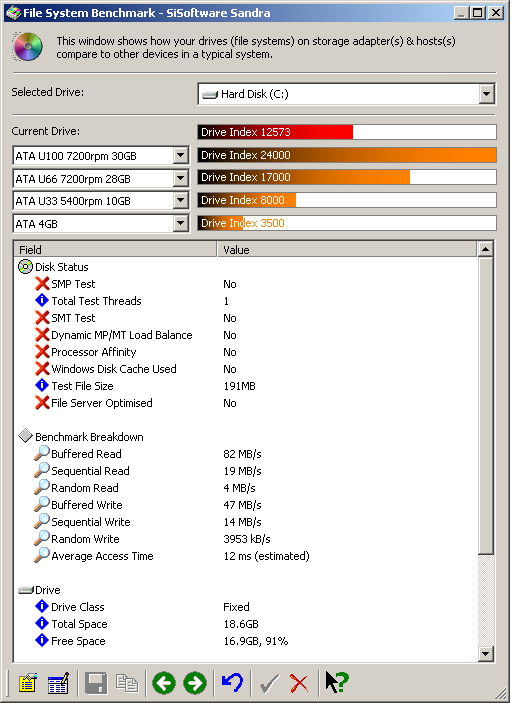Screen dimensions: 512x703
Task: Click the Value column header
Action: [347, 249]
